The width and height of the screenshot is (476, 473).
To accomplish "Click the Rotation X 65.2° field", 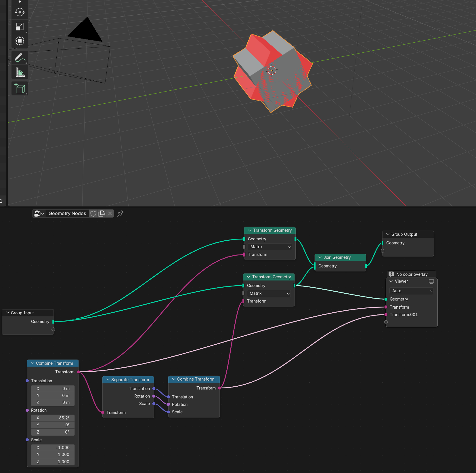I will pos(53,418).
